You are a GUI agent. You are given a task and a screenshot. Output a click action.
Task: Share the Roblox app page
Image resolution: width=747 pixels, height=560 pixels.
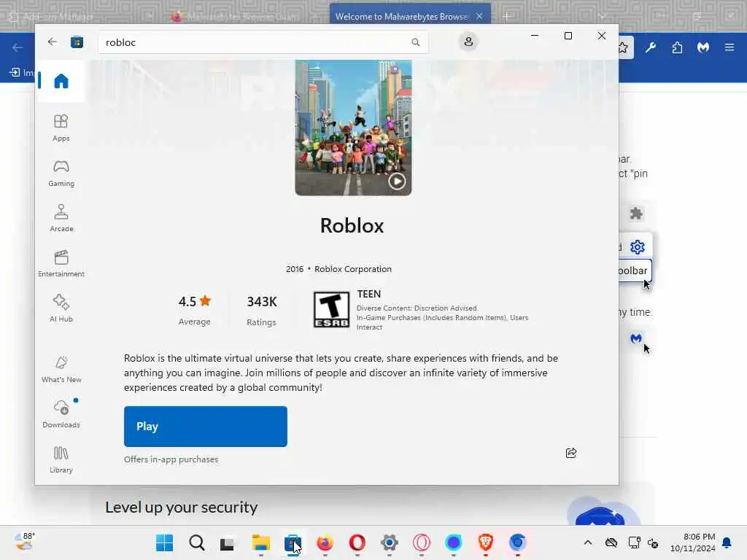pos(571,453)
